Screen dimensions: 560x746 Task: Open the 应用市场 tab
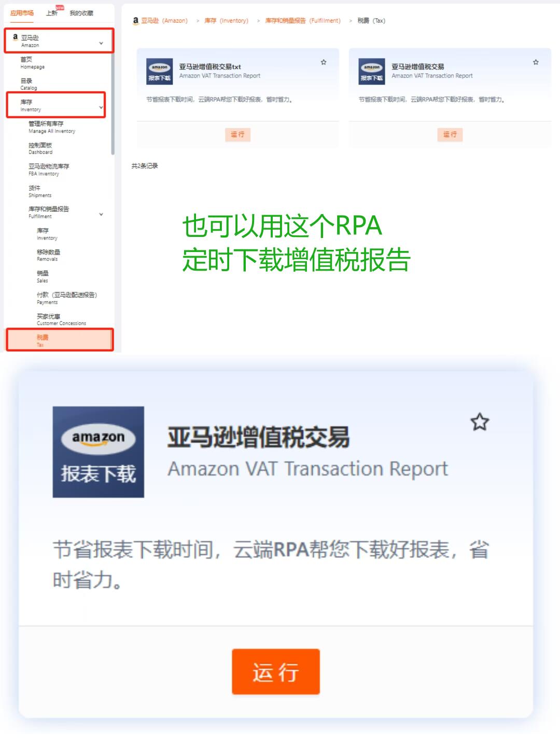click(x=22, y=13)
